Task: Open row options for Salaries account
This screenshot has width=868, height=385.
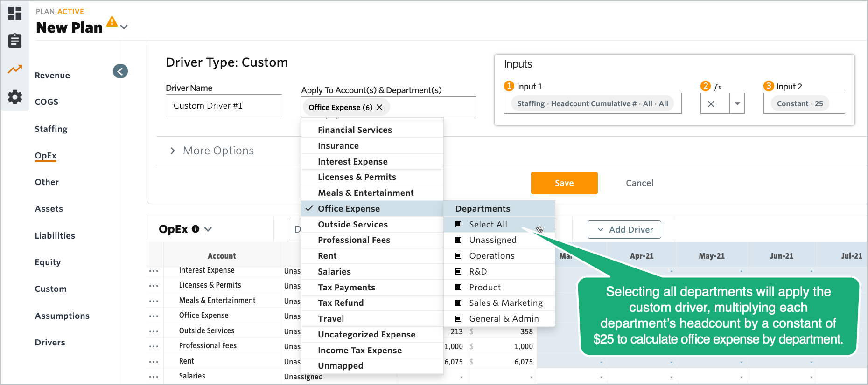Action: pos(154,376)
